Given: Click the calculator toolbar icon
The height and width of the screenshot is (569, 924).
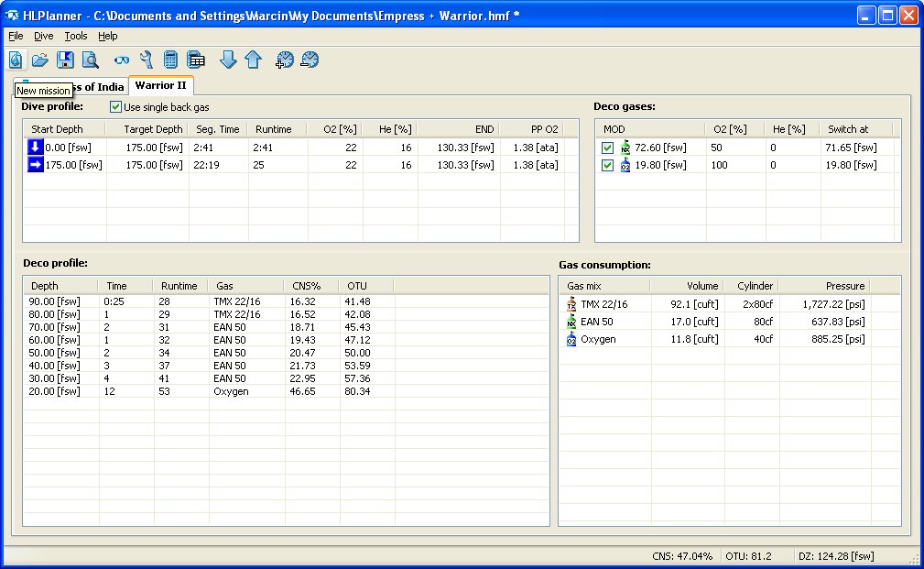Looking at the screenshot, I should coord(170,60).
